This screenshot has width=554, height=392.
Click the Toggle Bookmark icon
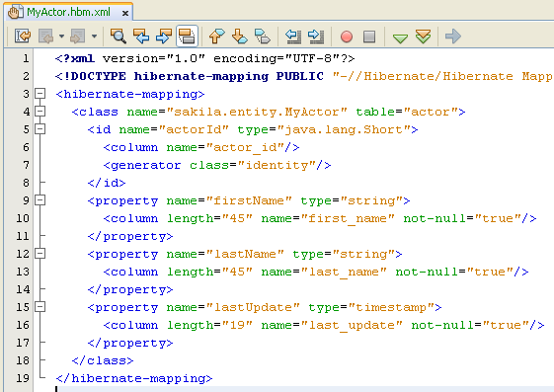(x=263, y=36)
